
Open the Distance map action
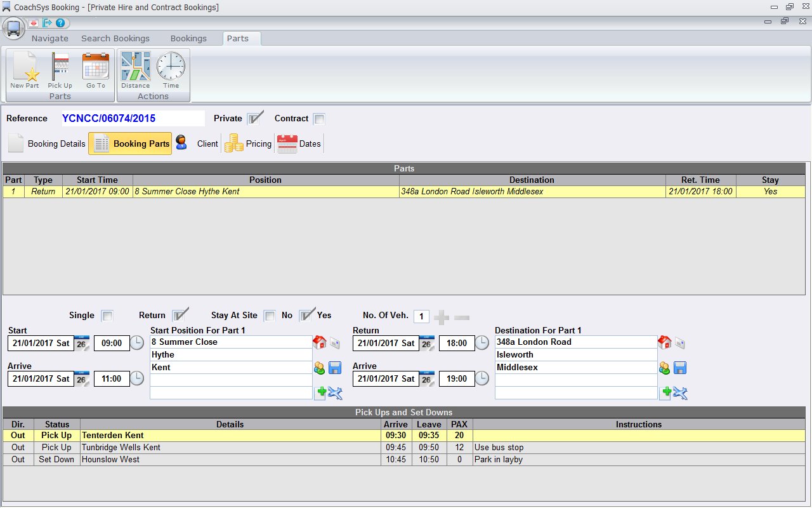[x=135, y=69]
